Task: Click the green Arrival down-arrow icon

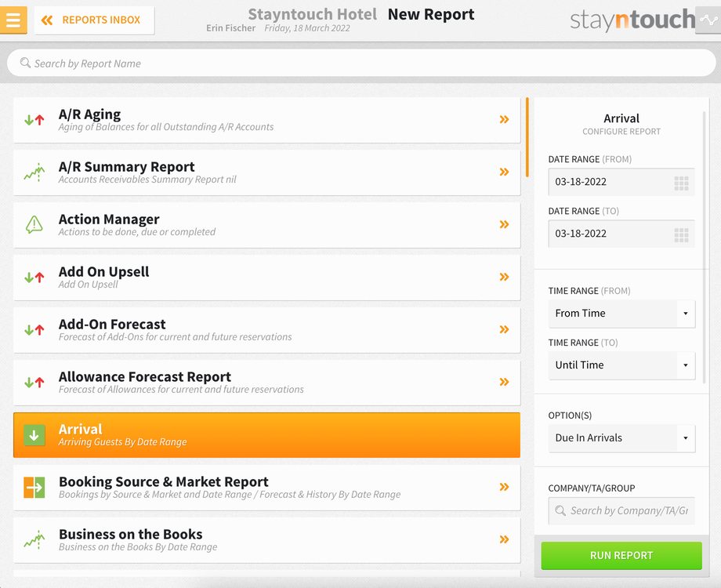Action: pyautogui.click(x=34, y=435)
